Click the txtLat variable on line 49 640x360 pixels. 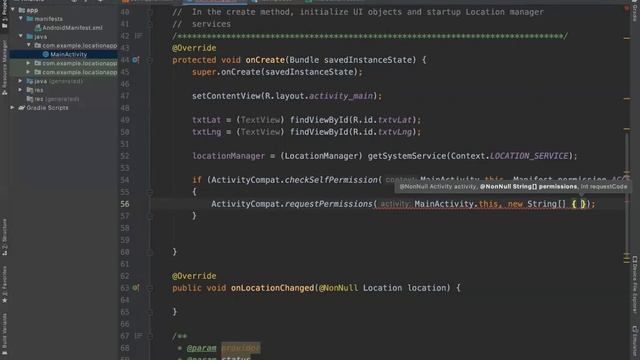[x=206, y=120]
